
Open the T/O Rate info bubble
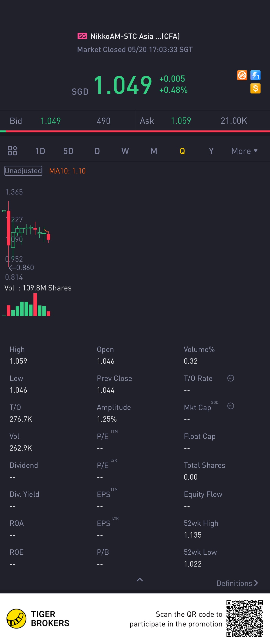[230, 378]
